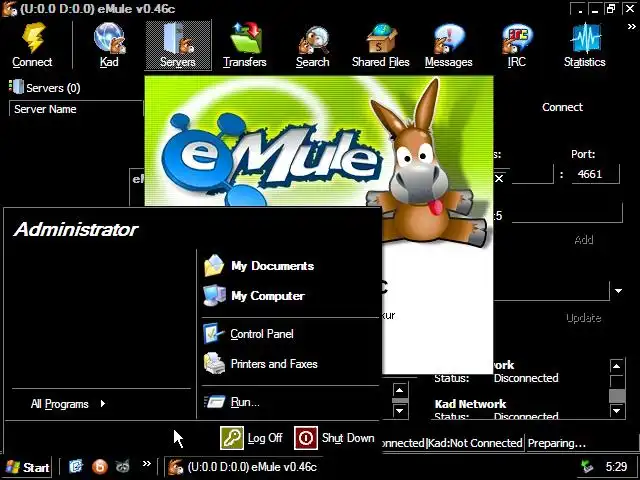
Task: Expand All Programs submenu
Action: click(x=68, y=404)
